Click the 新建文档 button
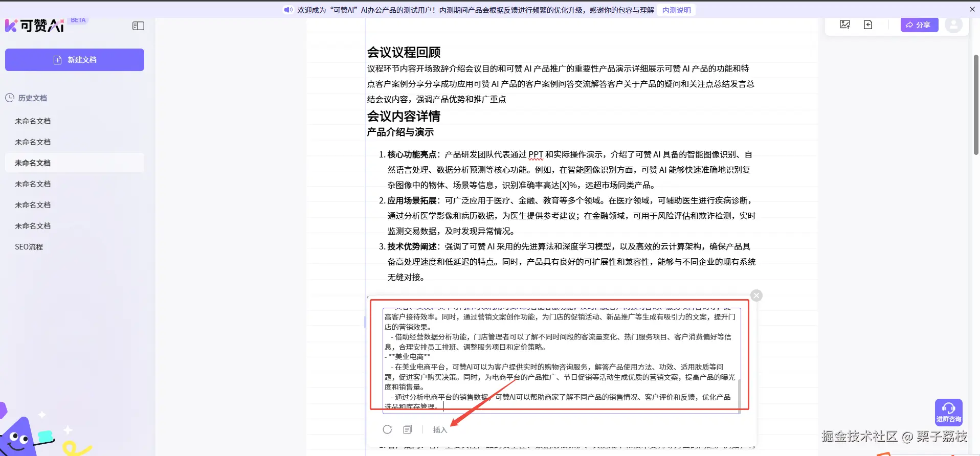Viewport: 980px width, 456px height. point(75,60)
